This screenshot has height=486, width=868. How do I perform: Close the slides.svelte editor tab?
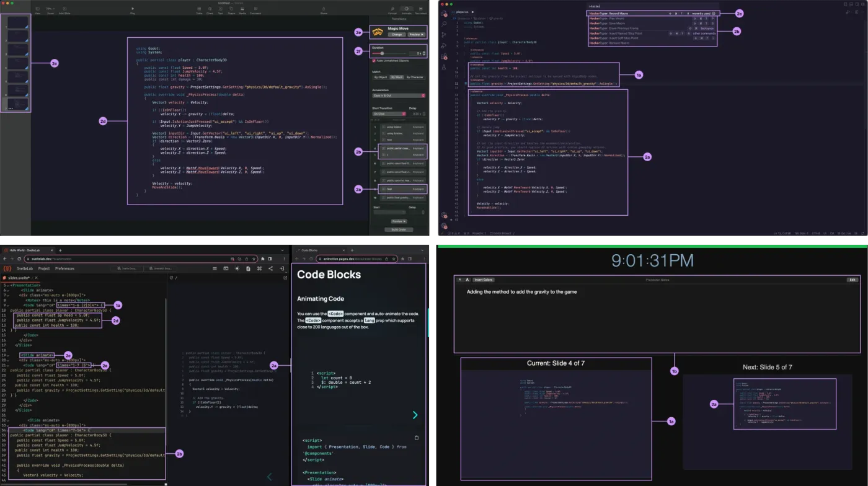(36, 278)
